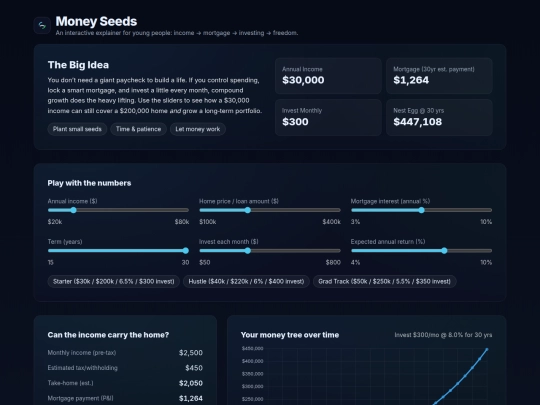This screenshot has width=540, height=405.
Task: Click the Money Seeds title
Action: click(x=96, y=21)
